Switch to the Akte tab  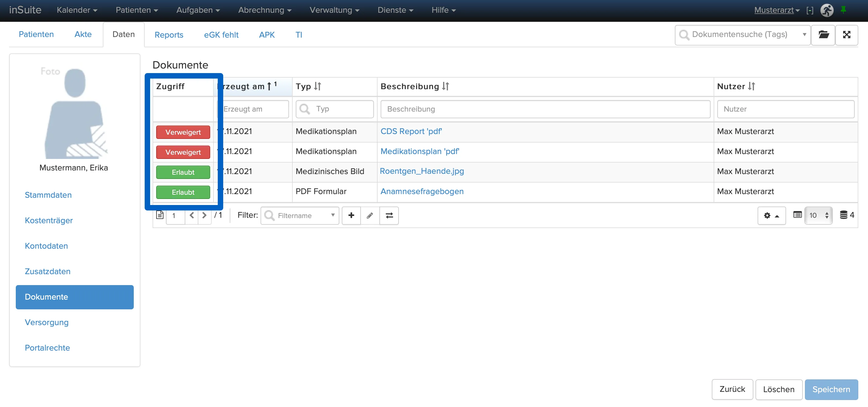pos(83,34)
